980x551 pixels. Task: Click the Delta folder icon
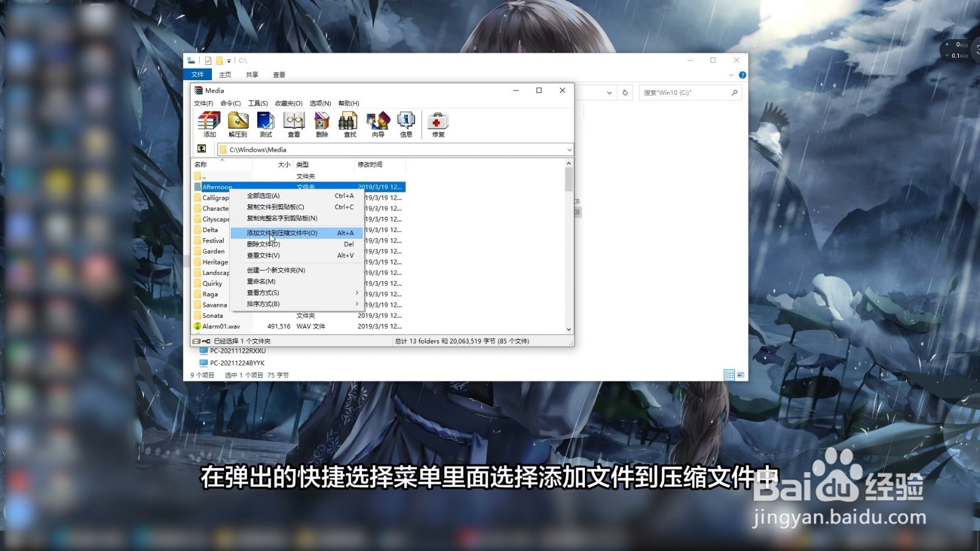click(x=197, y=230)
